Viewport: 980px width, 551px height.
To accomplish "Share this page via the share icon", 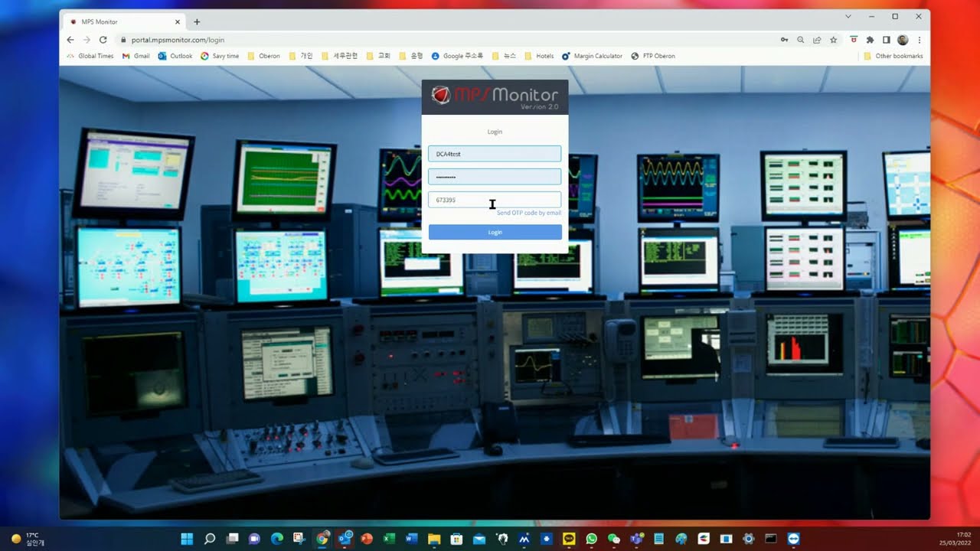I will (x=817, y=40).
